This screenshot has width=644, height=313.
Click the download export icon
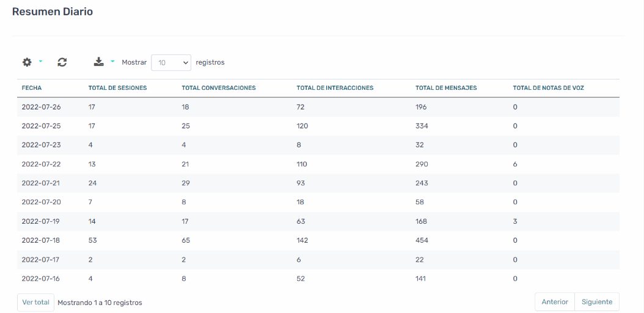coord(98,62)
